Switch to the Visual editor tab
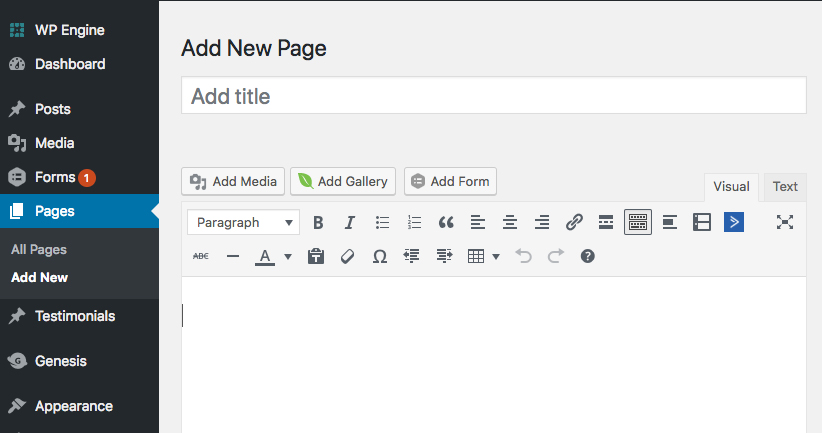Viewport: 822px width, 433px height. click(731, 187)
